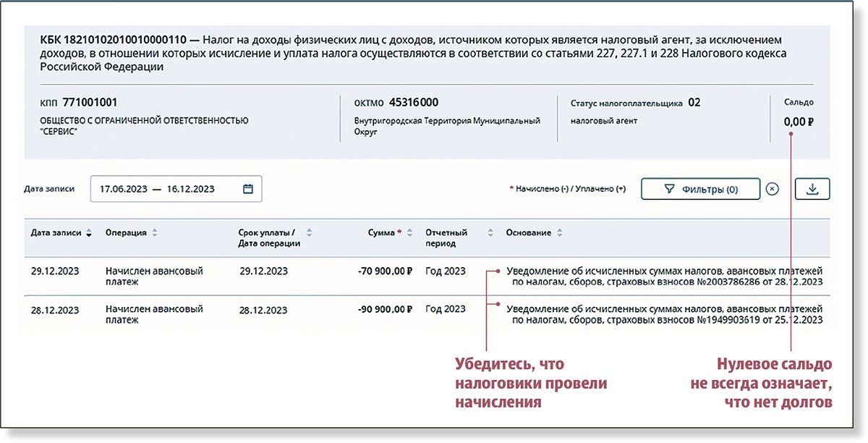The image size is (868, 443).
Task: Click the КПП 771001001 value
Action: (x=90, y=103)
